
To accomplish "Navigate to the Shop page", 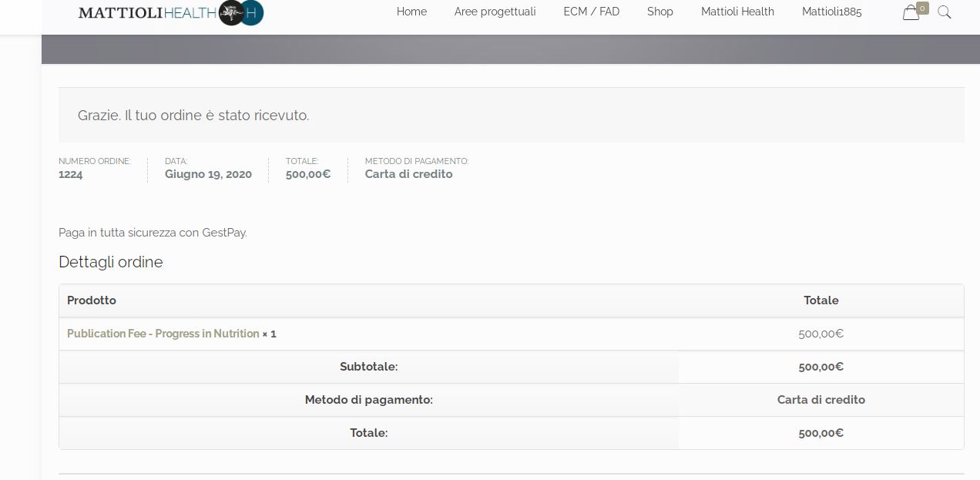I will click(x=659, y=12).
